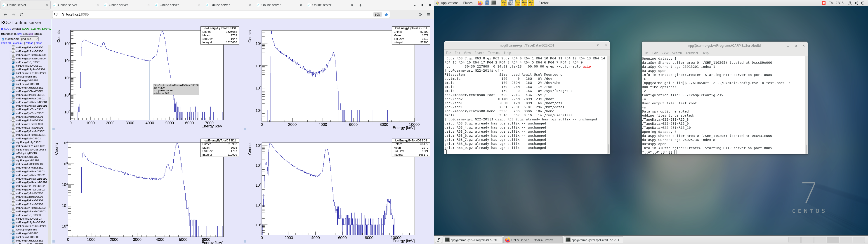Reload the browser page
The image size is (868, 244).
(x=22, y=14)
